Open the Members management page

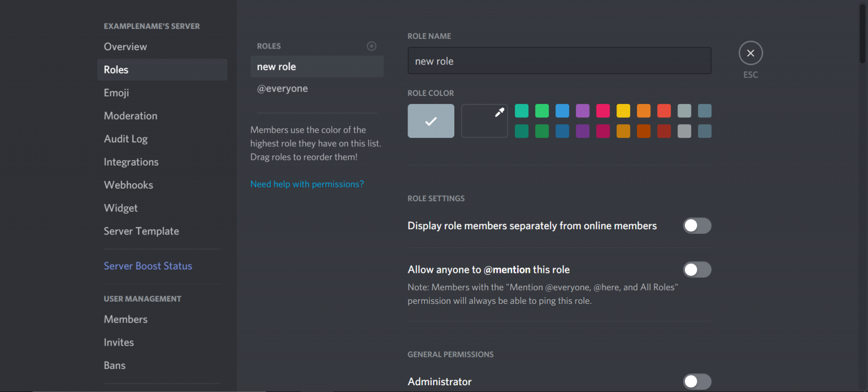(x=125, y=320)
